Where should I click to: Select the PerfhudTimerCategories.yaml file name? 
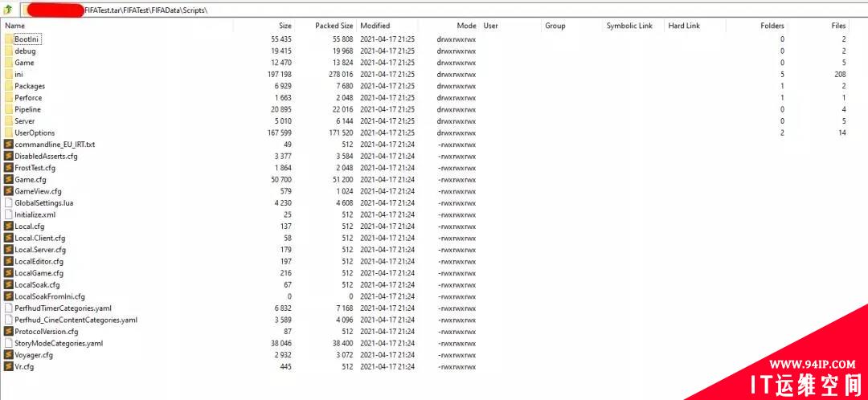click(63, 308)
